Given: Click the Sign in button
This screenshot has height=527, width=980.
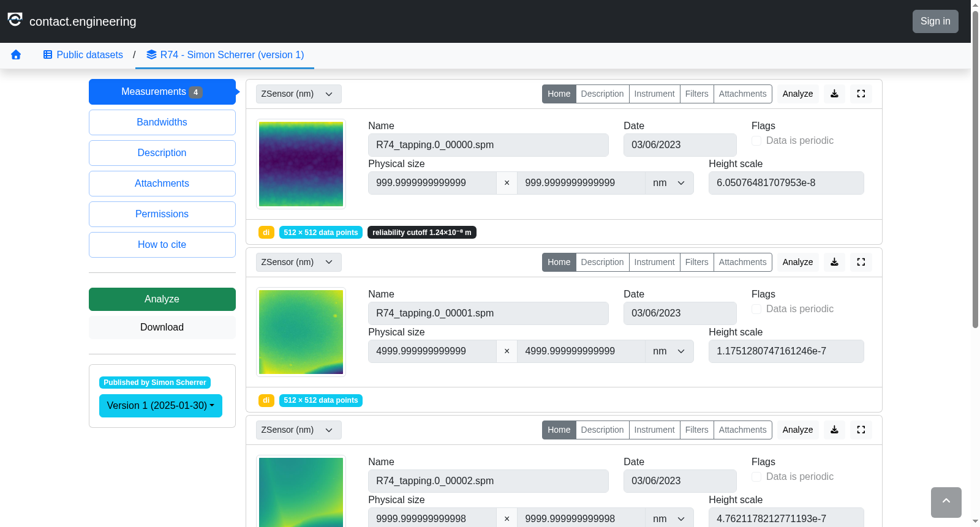Looking at the screenshot, I should [x=935, y=21].
